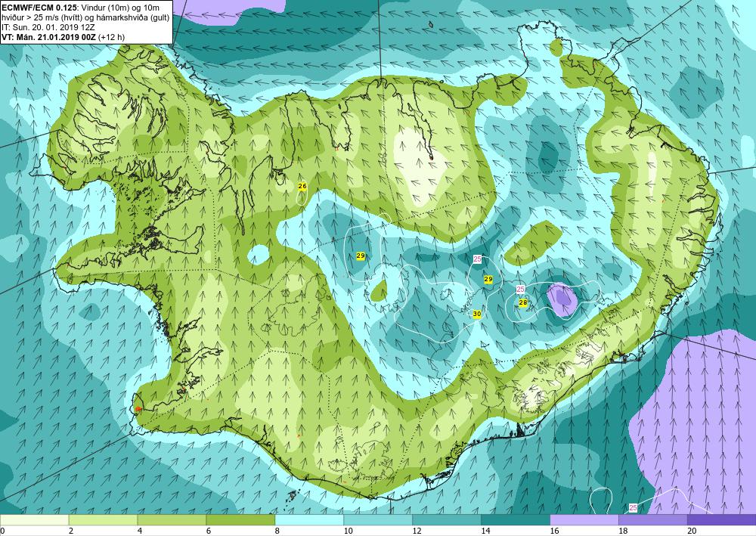The height and width of the screenshot is (536, 756).
Task: Click the red marker on the southwest peninsula tip
Action: (x=138, y=409)
